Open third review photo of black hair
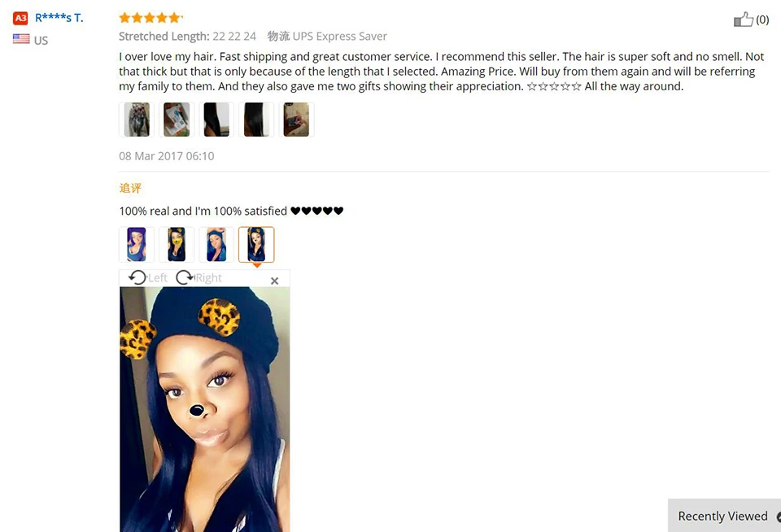Image resolution: width=781 pixels, height=532 pixels. [x=216, y=120]
